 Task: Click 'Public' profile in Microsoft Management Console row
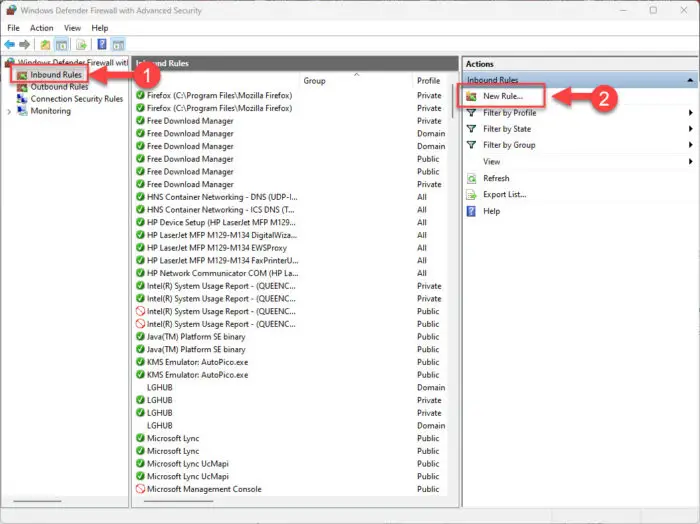pyautogui.click(x=428, y=489)
